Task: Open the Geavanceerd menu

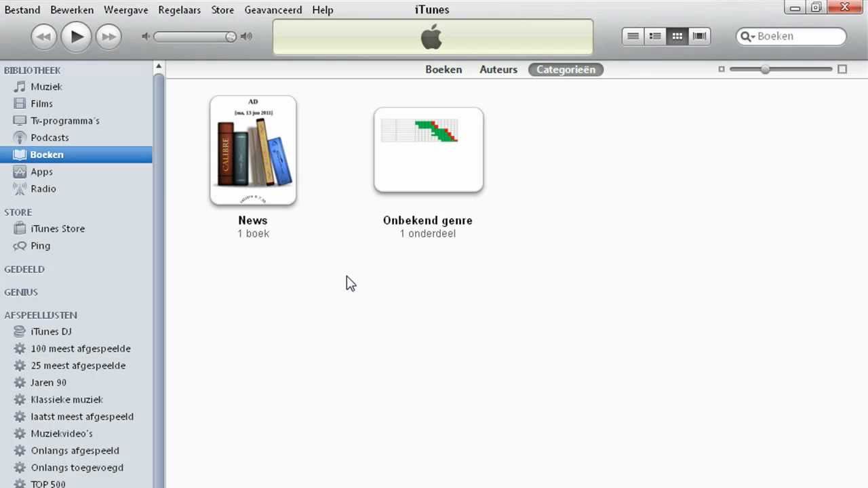Action: click(273, 9)
